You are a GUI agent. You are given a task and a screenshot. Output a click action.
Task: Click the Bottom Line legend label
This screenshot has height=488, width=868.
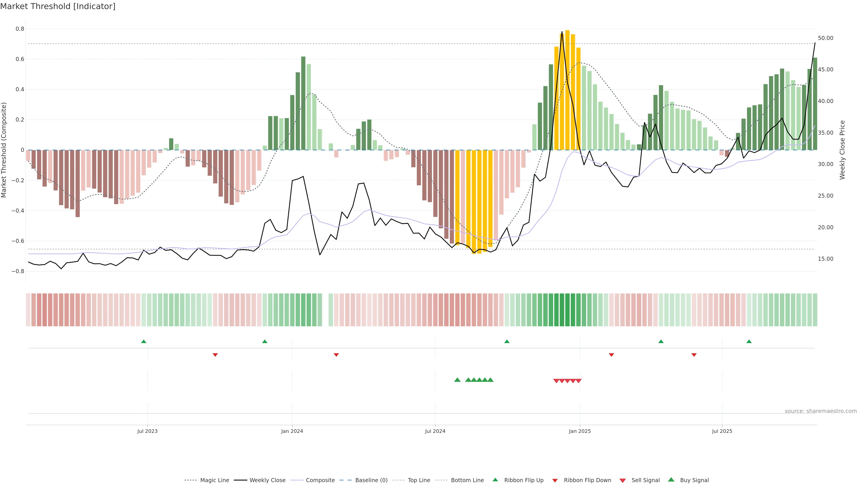pos(467,480)
